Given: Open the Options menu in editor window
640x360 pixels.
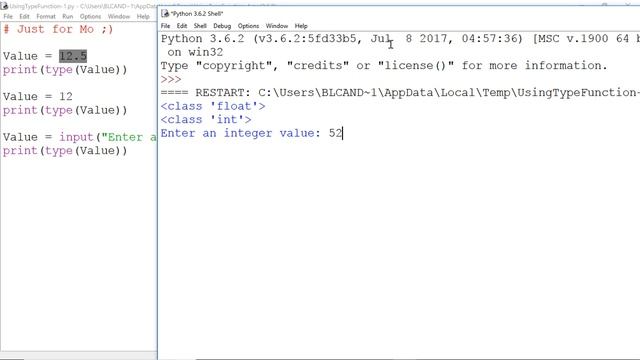Looking at the screenshot, I should pyautogui.click(x=90, y=16).
